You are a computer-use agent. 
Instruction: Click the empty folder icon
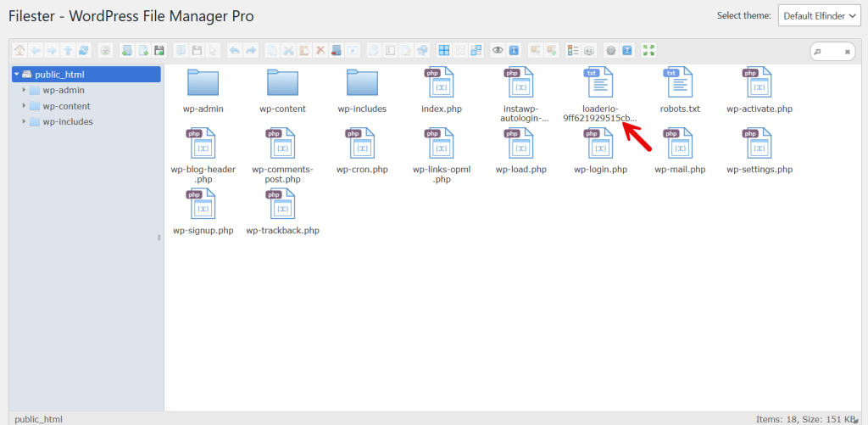pyautogui.click(x=336, y=50)
